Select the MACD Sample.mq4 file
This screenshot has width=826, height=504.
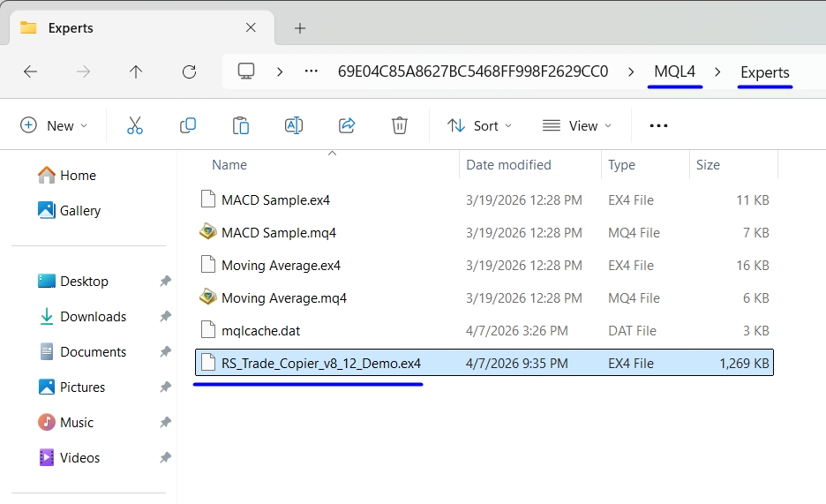484,233
